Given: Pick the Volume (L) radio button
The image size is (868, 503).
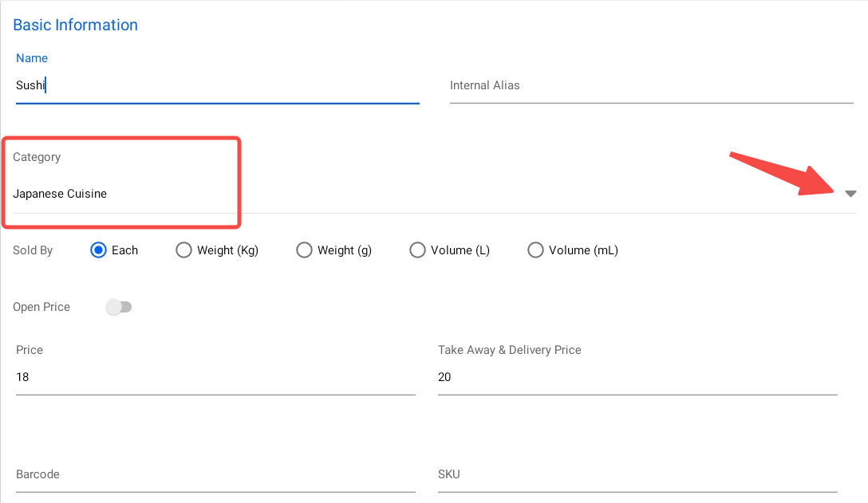Looking at the screenshot, I should 417,250.
